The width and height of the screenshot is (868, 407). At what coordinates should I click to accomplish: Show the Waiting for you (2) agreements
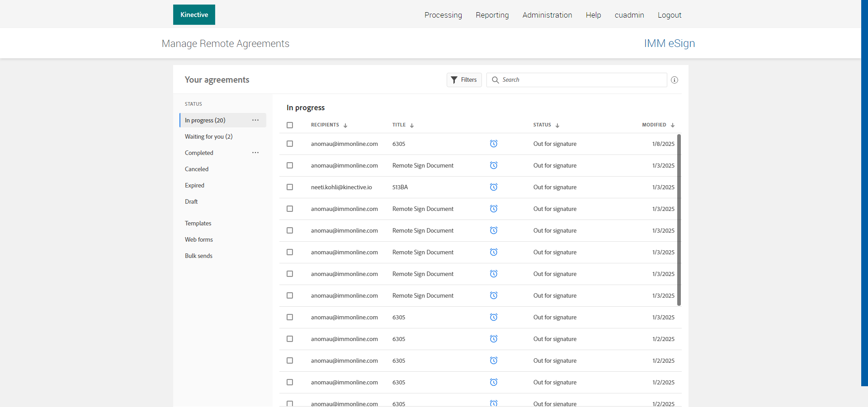[x=208, y=136]
